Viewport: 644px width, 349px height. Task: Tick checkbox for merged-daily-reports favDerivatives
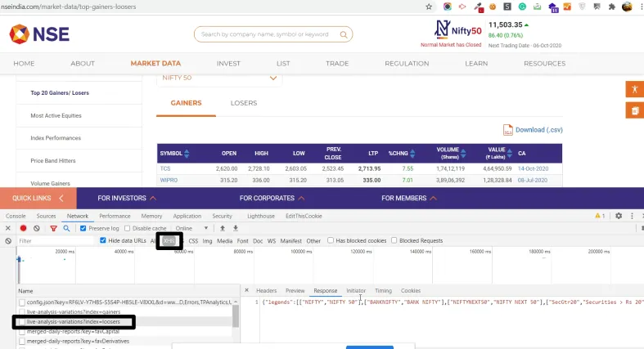tap(22, 341)
